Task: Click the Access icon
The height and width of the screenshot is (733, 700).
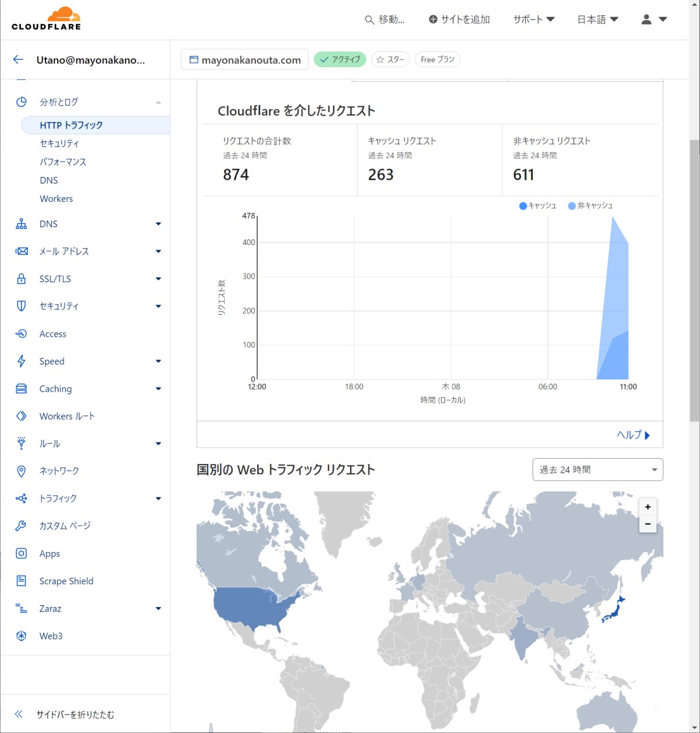Action: tap(22, 334)
